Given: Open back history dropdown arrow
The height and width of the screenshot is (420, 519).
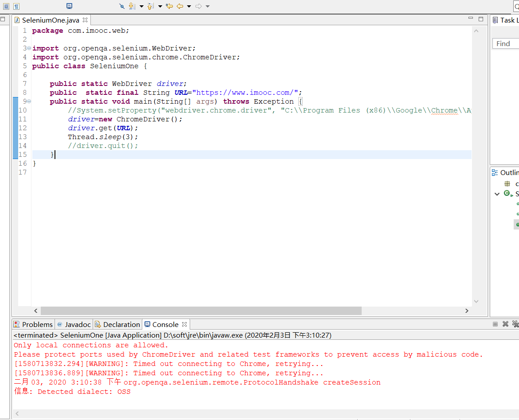Looking at the screenshot, I should [189, 6].
